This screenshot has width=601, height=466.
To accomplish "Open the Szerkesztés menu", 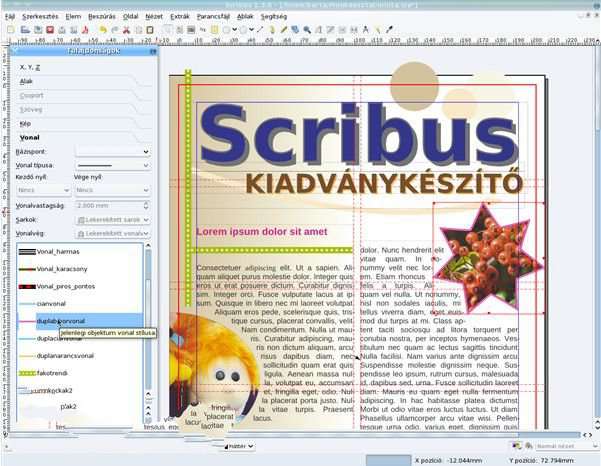I will [x=40, y=16].
